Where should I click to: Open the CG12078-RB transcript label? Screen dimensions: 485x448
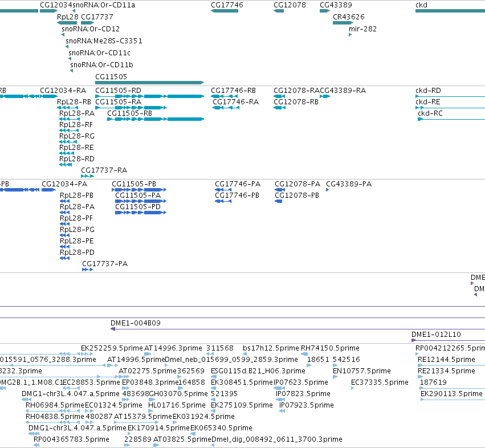click(x=296, y=102)
